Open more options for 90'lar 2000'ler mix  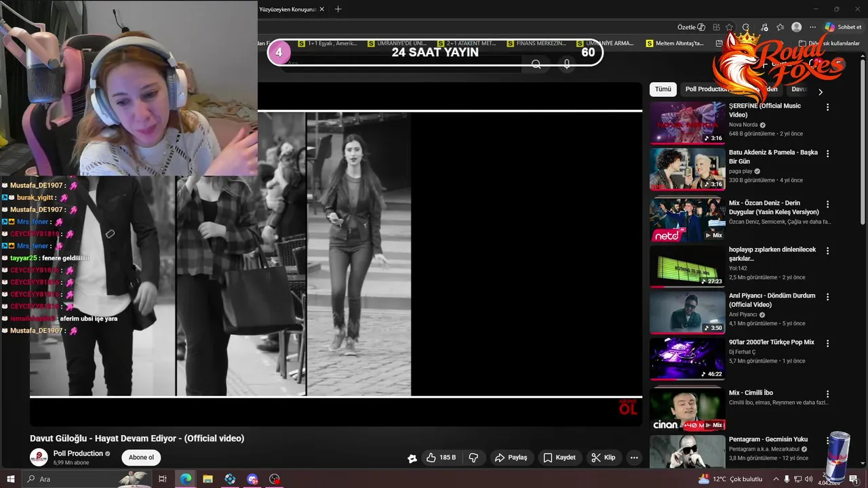pyautogui.click(x=827, y=344)
